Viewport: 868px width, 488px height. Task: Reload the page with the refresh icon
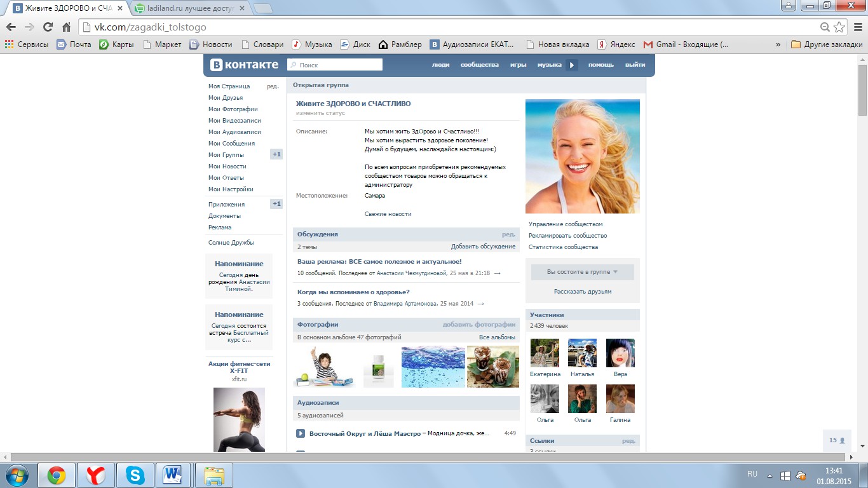(48, 27)
